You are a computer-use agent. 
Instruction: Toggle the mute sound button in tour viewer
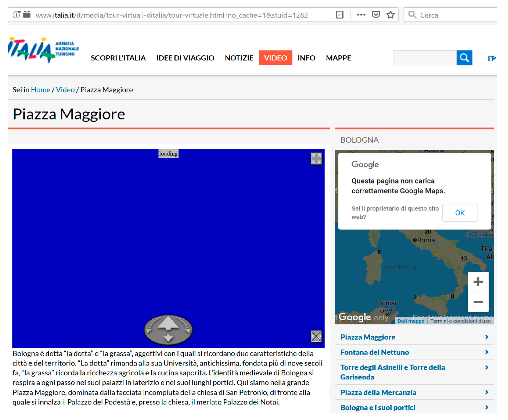click(x=316, y=336)
